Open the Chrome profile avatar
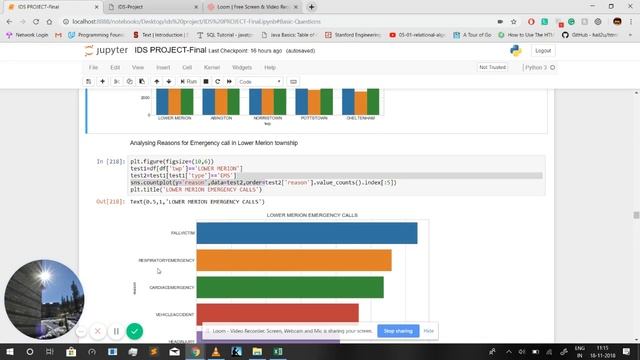Viewport: 640px width, 360px height. pyautogui.click(x=617, y=22)
